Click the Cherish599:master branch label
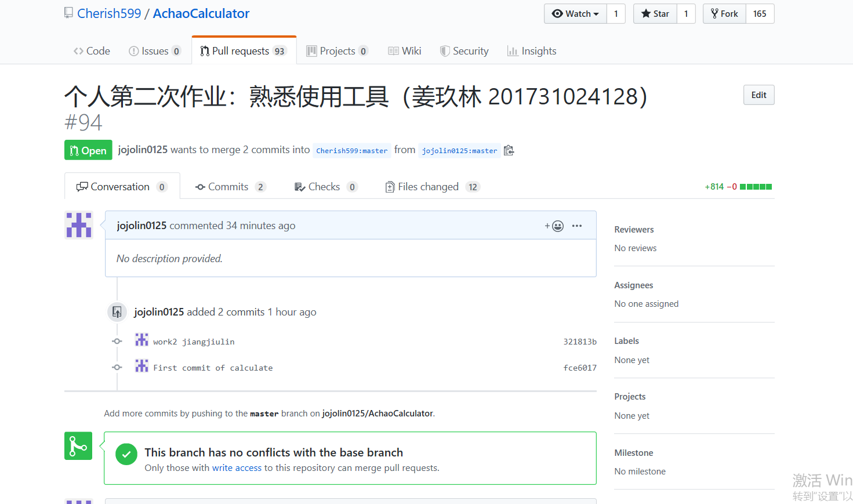The width and height of the screenshot is (853, 504). [351, 150]
